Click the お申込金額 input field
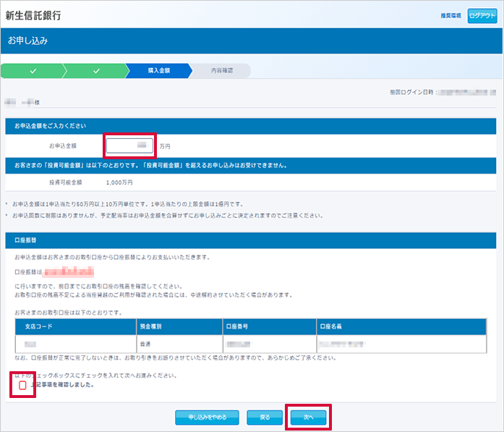The image size is (504, 432). (x=130, y=145)
